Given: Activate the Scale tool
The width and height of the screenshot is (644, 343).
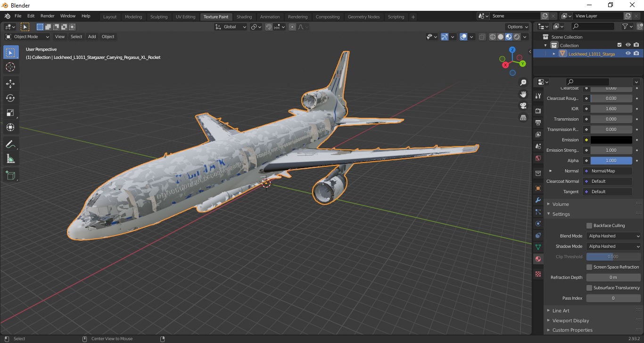Looking at the screenshot, I should pos(11,113).
